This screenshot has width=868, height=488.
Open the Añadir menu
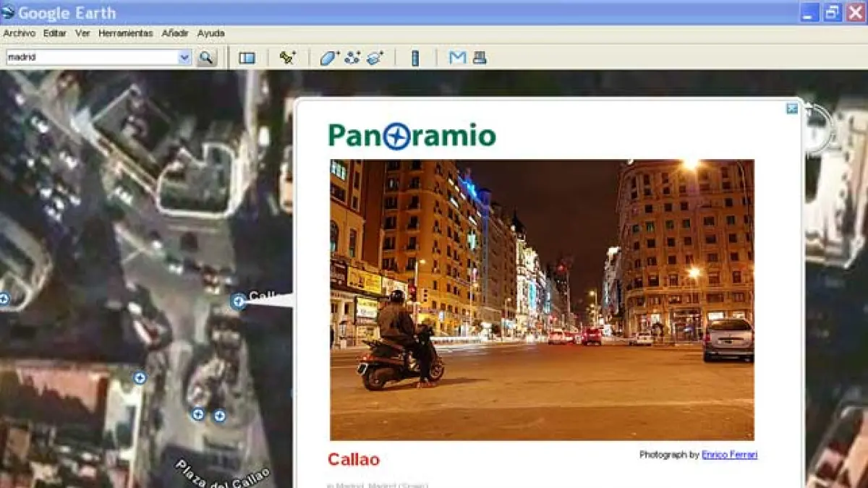pyautogui.click(x=175, y=33)
